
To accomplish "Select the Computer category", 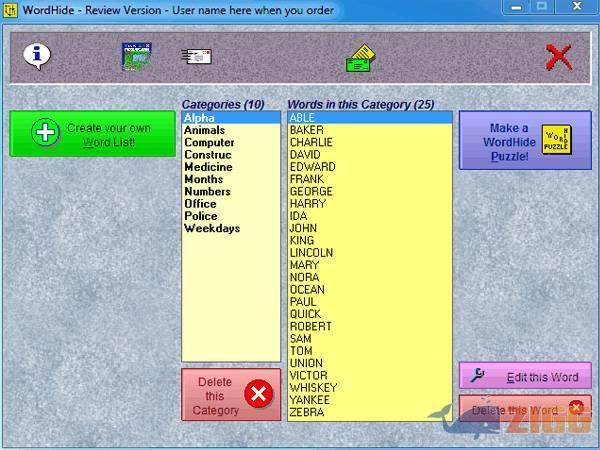I will (x=209, y=143).
